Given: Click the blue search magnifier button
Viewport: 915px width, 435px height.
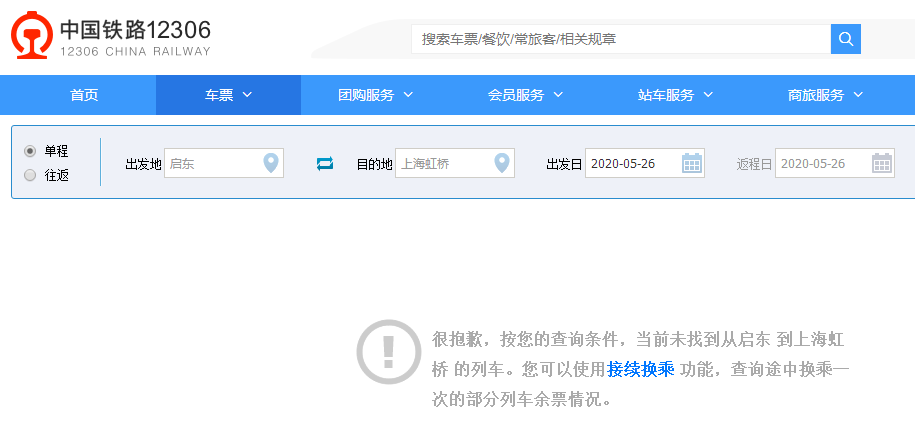Looking at the screenshot, I should (846, 39).
